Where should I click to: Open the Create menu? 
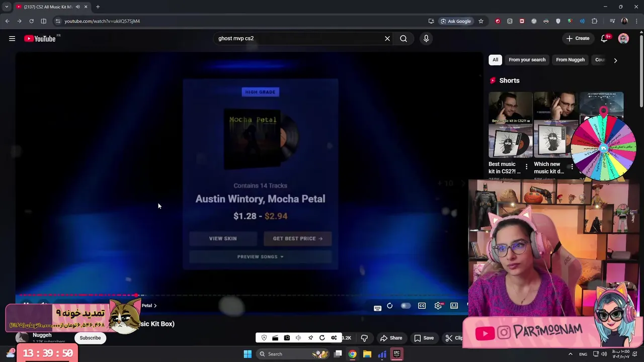[578, 38]
